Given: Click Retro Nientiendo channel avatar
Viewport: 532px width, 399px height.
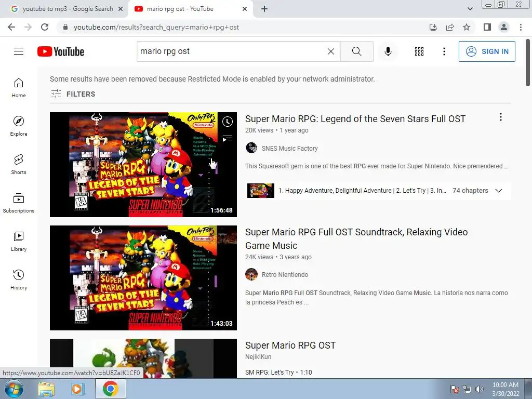Looking at the screenshot, I should pos(251,274).
